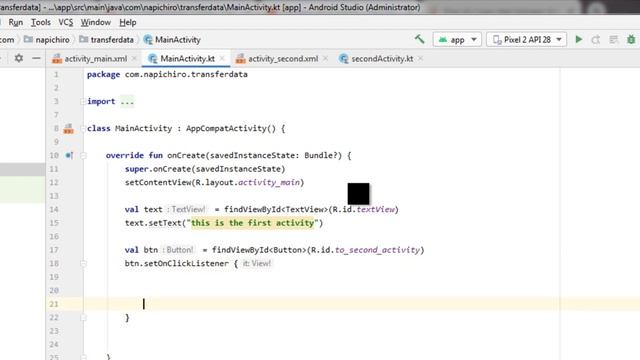Image resolution: width=640 pixels, height=360 pixels.
Task: Close the secondActivity.kt tab
Action: (x=420, y=59)
